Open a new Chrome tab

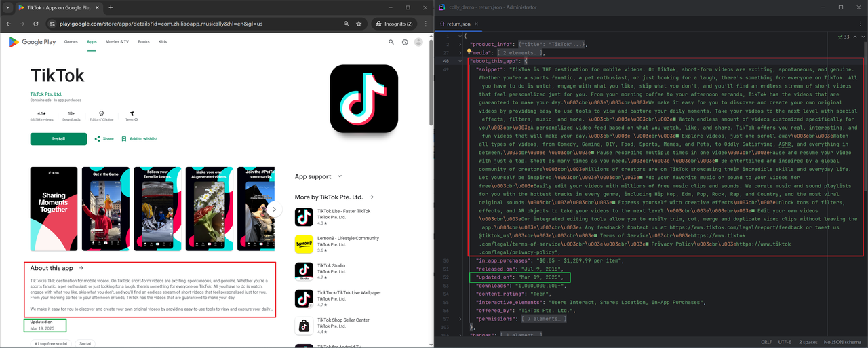(x=111, y=7)
